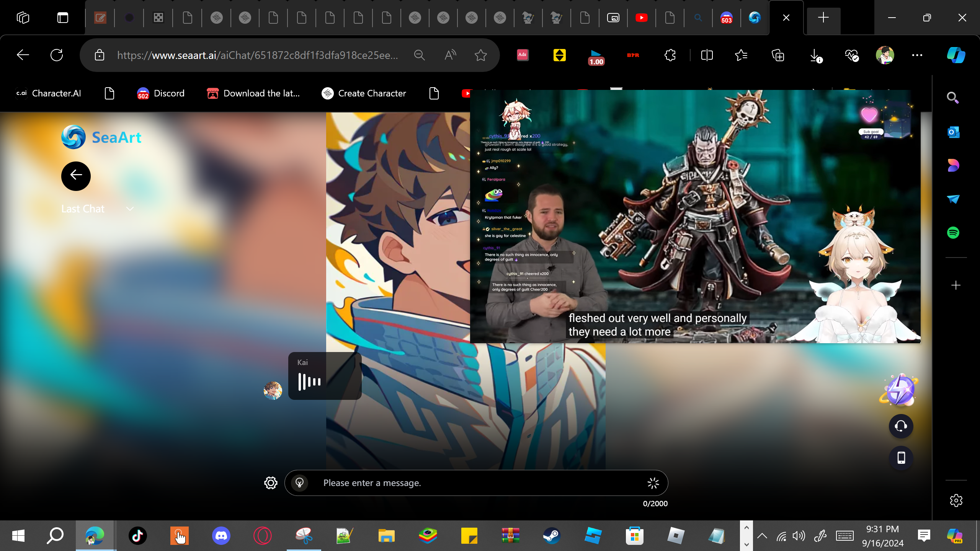Image resolution: width=980 pixels, height=551 pixels.
Task: Open the Character.AI bookmark
Action: (48, 93)
